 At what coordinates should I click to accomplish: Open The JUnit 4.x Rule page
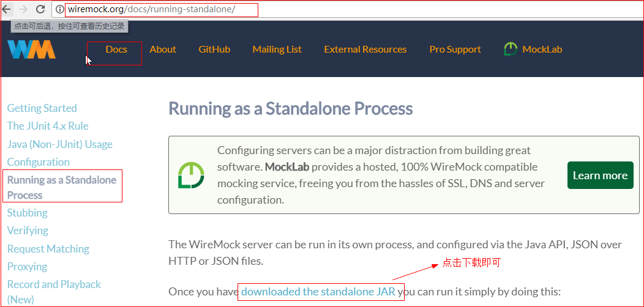click(x=48, y=126)
